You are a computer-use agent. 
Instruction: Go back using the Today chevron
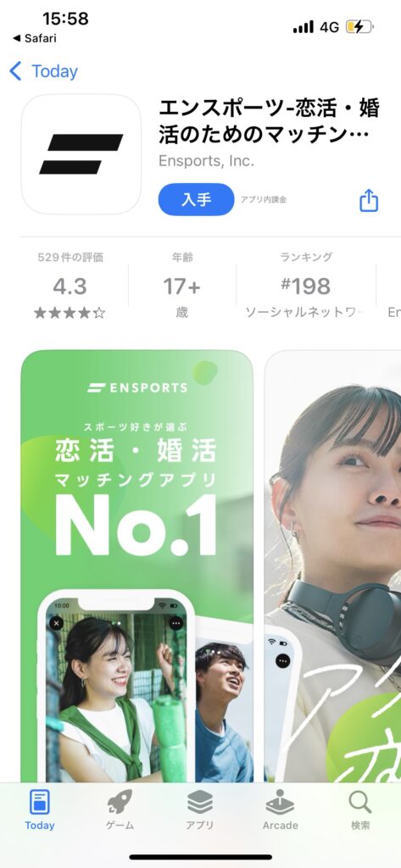(x=44, y=71)
